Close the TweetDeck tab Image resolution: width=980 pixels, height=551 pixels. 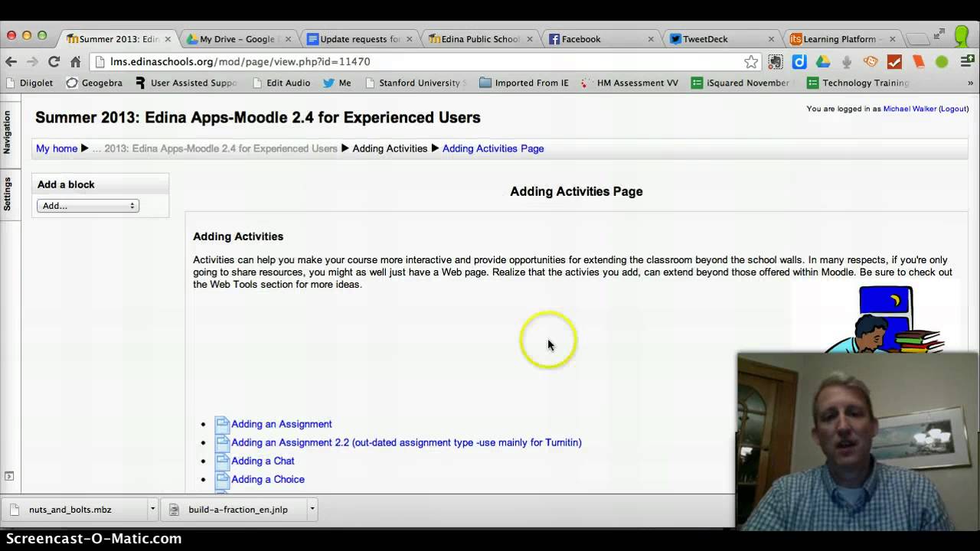[772, 39]
